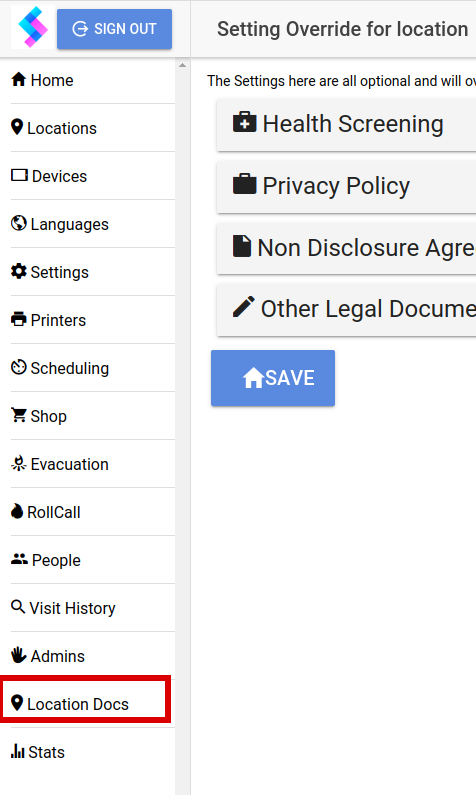Click the Settings gear icon
Viewport: 476px width, 795px height.
(x=19, y=271)
